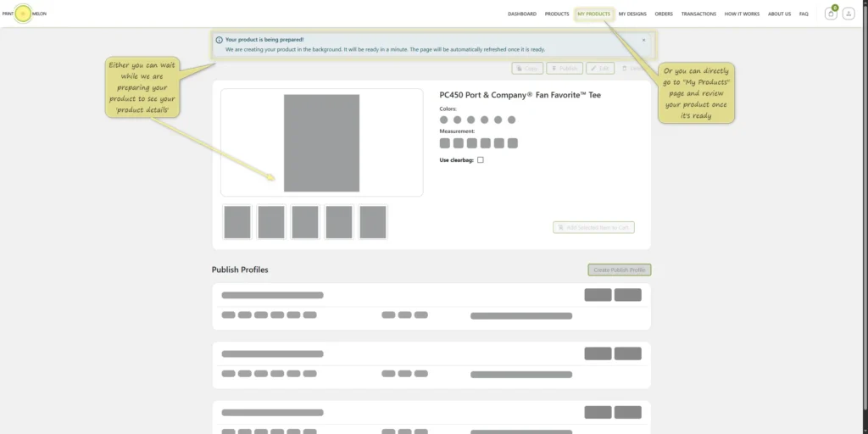Select the first product thumbnail placeholder
Image resolution: width=868 pixels, height=434 pixels.
[237, 222]
